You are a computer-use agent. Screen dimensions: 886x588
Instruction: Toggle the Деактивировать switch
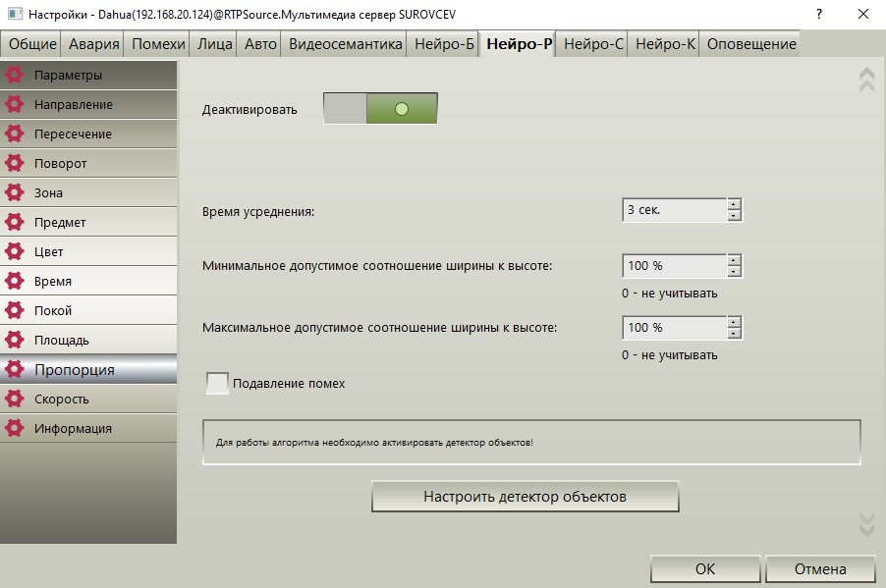point(380,108)
